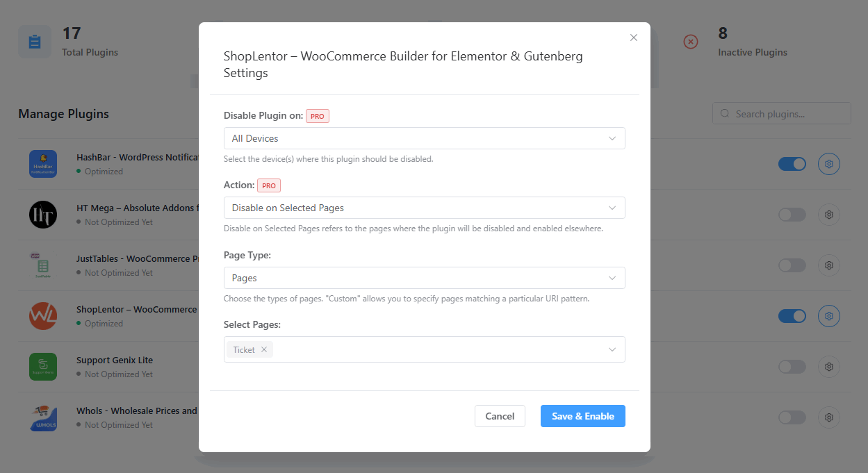The width and height of the screenshot is (868, 473).
Task: Click the 8 Inactive Plugins count
Action: pyautogui.click(x=723, y=33)
